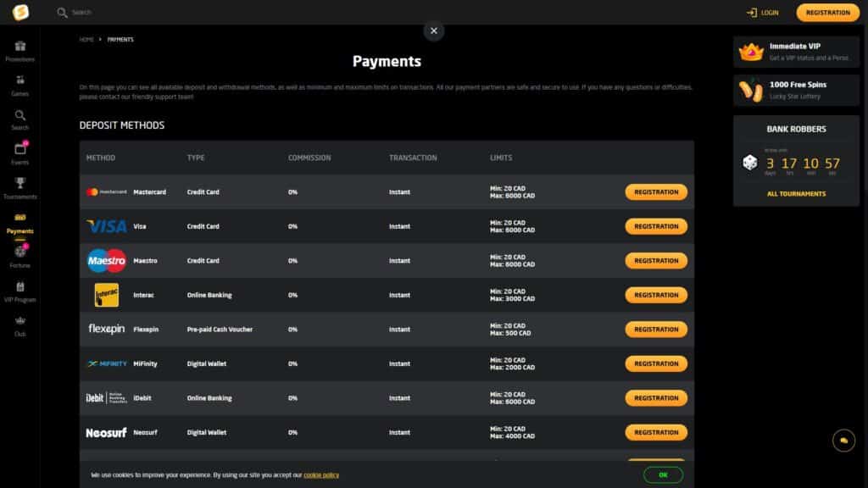Open Events in the sidebar
The width and height of the screenshot is (868, 488).
pos(20,154)
